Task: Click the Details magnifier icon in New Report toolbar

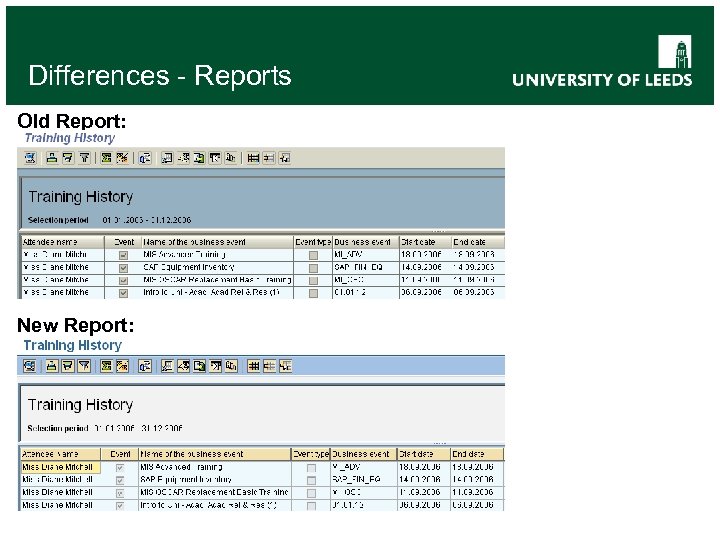Action: click(x=30, y=366)
